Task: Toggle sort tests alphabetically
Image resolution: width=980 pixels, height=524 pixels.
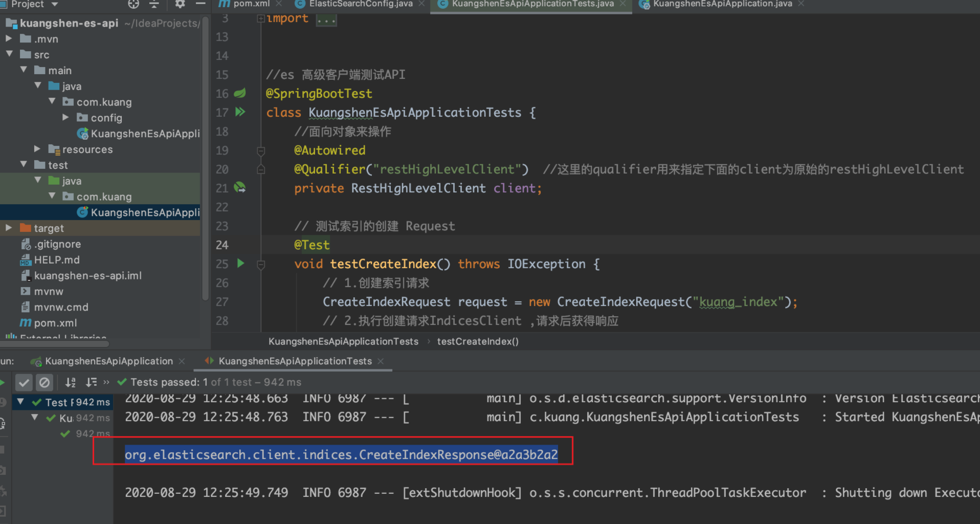Action: pos(71,382)
